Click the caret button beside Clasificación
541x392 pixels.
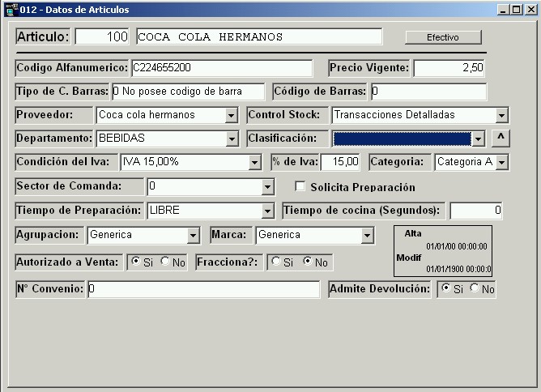(x=501, y=138)
